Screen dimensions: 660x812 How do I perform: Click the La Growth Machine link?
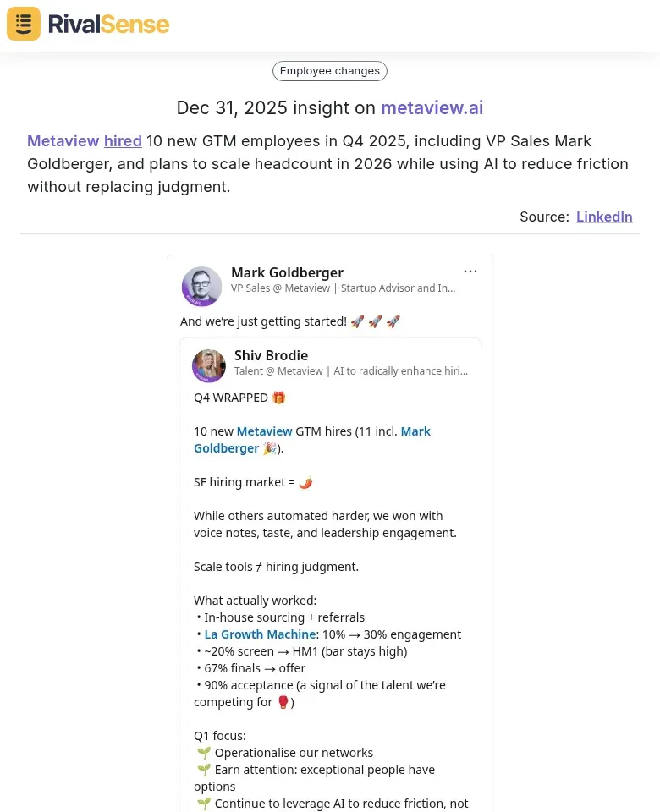260,634
